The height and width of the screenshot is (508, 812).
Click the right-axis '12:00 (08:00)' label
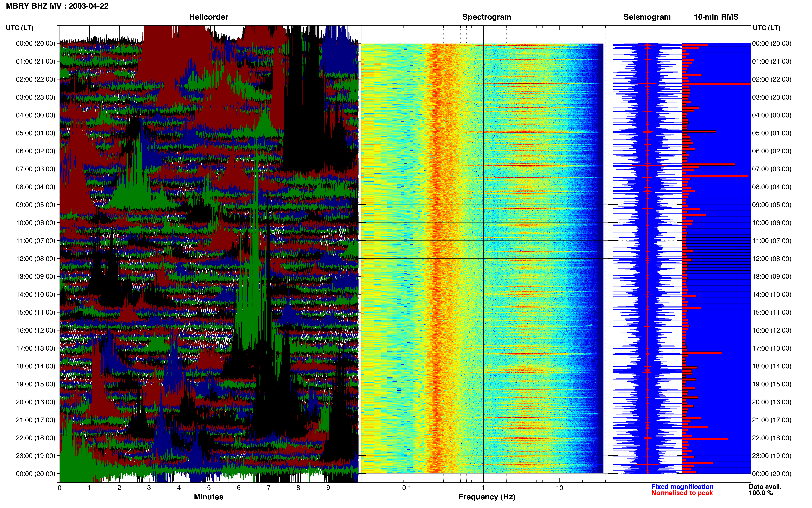[772, 259]
